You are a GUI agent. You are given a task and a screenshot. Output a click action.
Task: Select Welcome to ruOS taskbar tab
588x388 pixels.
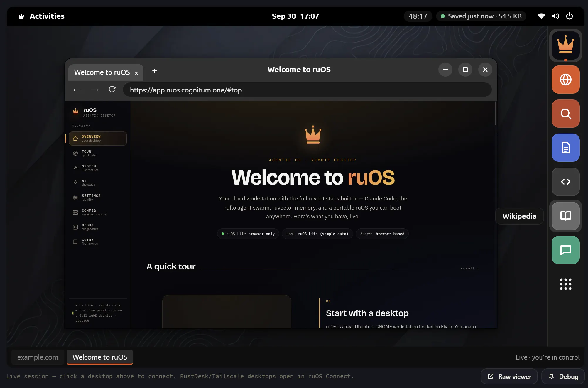pos(100,357)
